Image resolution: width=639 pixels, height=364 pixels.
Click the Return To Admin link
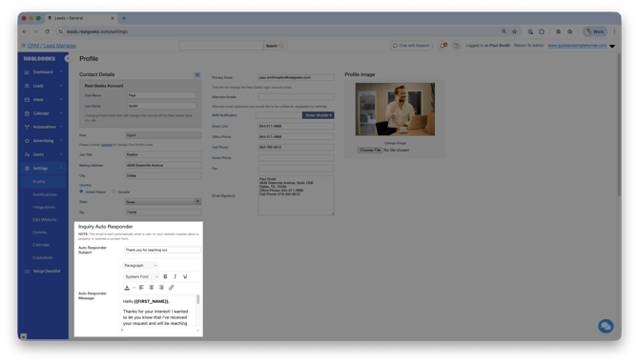[x=528, y=45]
